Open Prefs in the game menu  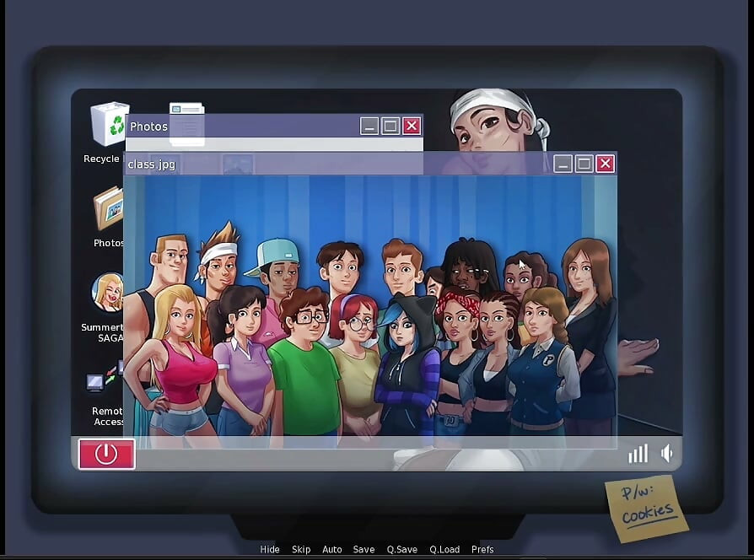(482, 549)
